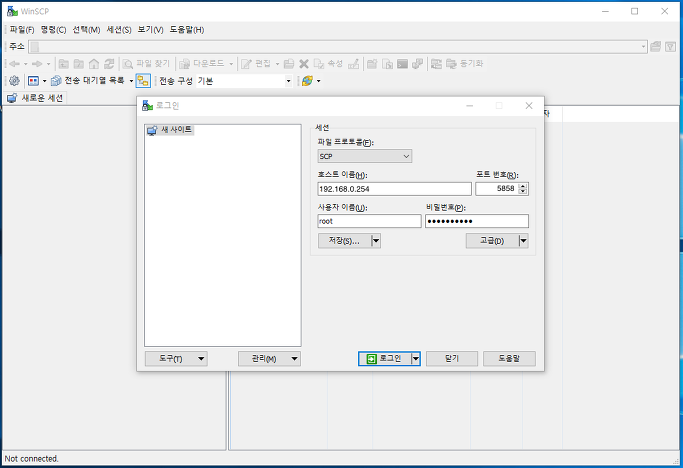
Task: Click the port number field 5858
Action: (497, 189)
